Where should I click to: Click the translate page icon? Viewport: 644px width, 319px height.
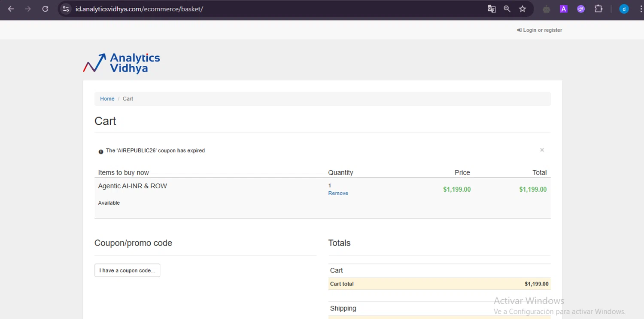pyautogui.click(x=492, y=9)
